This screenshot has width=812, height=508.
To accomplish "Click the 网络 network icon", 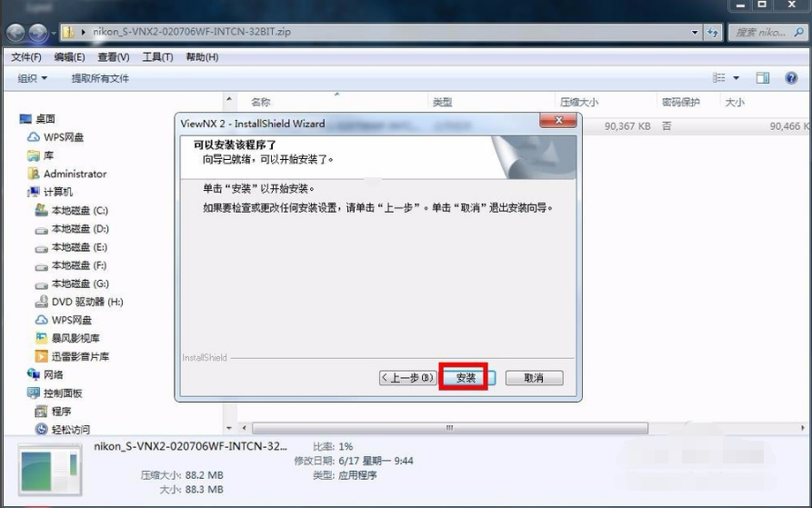I will (x=34, y=374).
